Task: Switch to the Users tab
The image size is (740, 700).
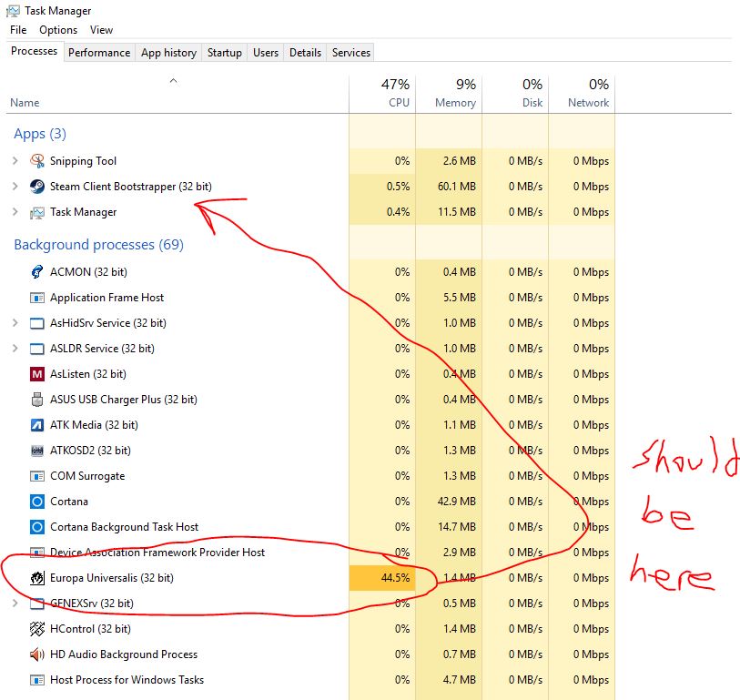Action: click(x=266, y=53)
